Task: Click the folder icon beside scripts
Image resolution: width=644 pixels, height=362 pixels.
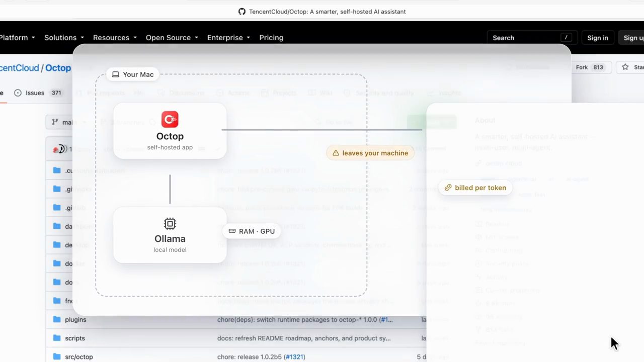Action: coord(57,338)
